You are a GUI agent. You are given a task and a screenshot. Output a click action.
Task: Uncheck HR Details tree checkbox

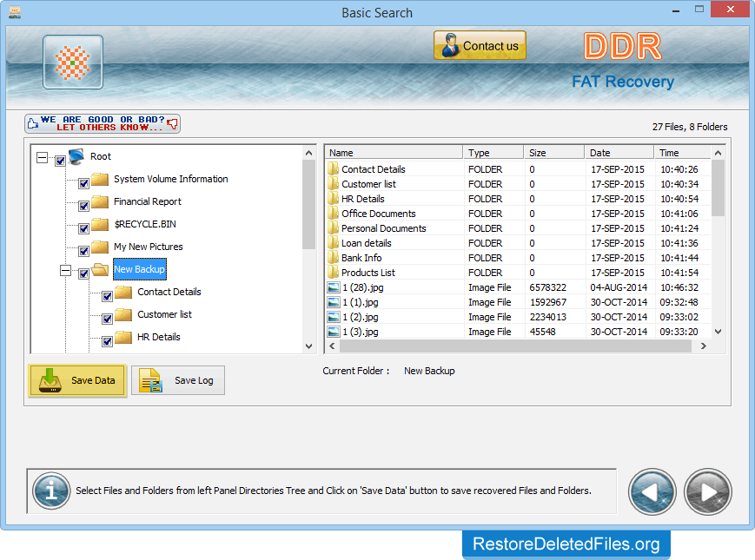(x=108, y=341)
